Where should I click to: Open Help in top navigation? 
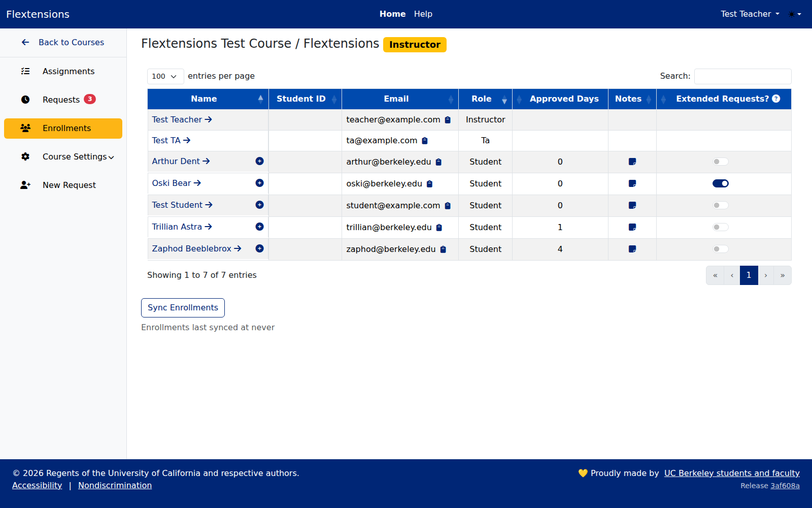click(423, 14)
